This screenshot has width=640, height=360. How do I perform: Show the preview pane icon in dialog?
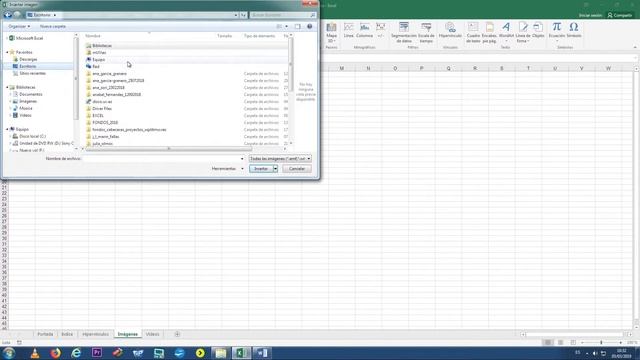tap(298, 27)
